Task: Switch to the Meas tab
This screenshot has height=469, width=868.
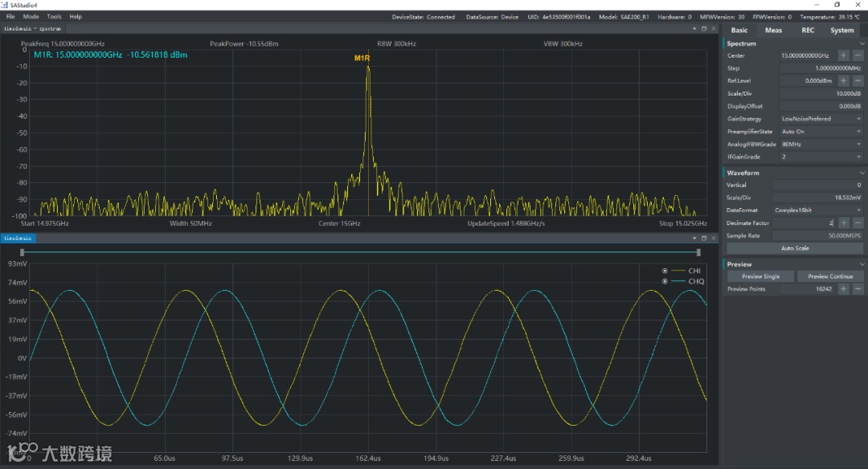Action: 773,31
